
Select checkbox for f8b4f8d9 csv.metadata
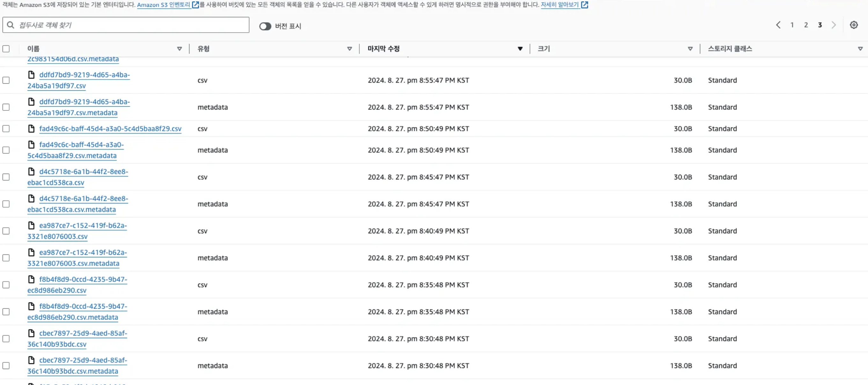coord(6,312)
